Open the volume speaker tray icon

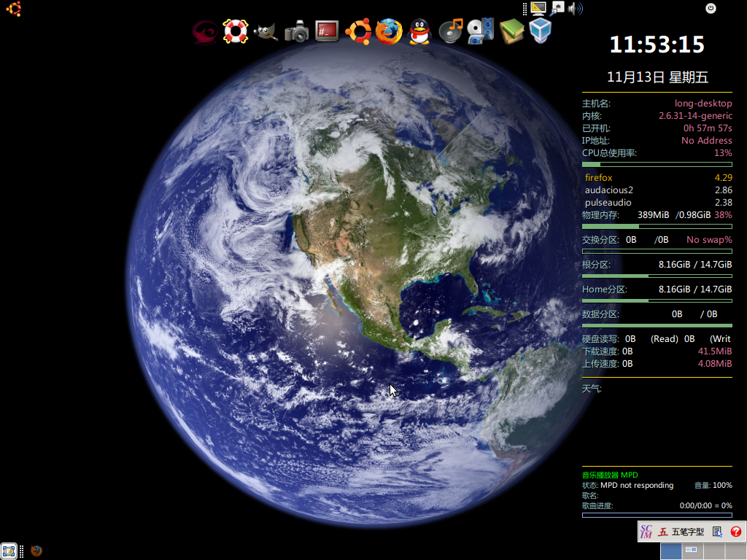[575, 9]
